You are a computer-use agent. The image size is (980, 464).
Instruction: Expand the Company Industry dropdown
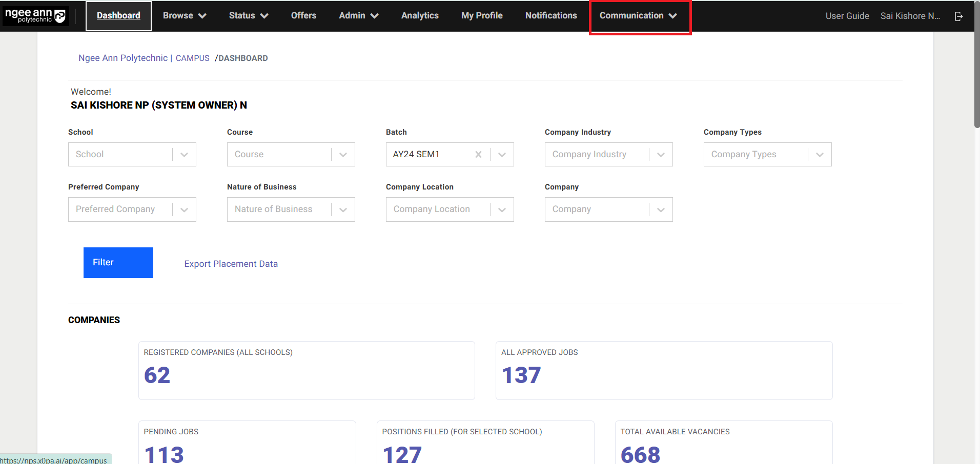[661, 155]
